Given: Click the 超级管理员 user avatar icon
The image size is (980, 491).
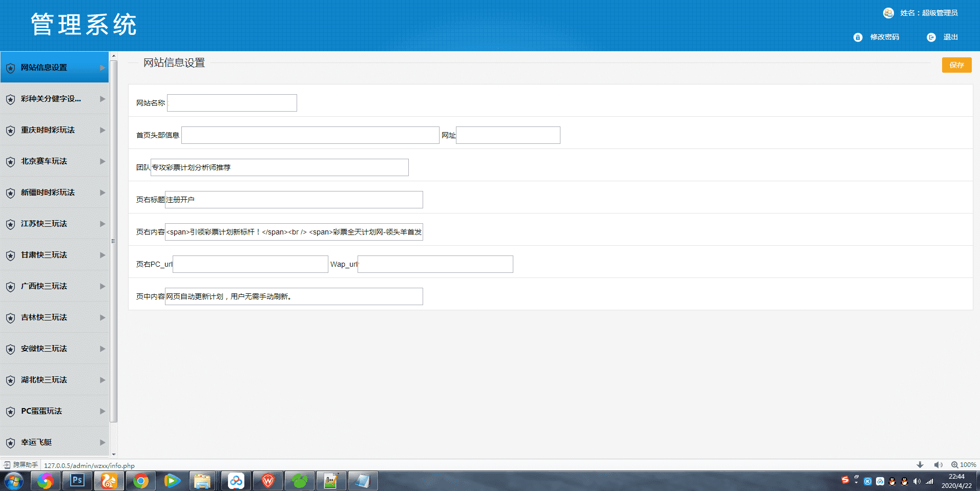Looking at the screenshot, I should tap(888, 13).
